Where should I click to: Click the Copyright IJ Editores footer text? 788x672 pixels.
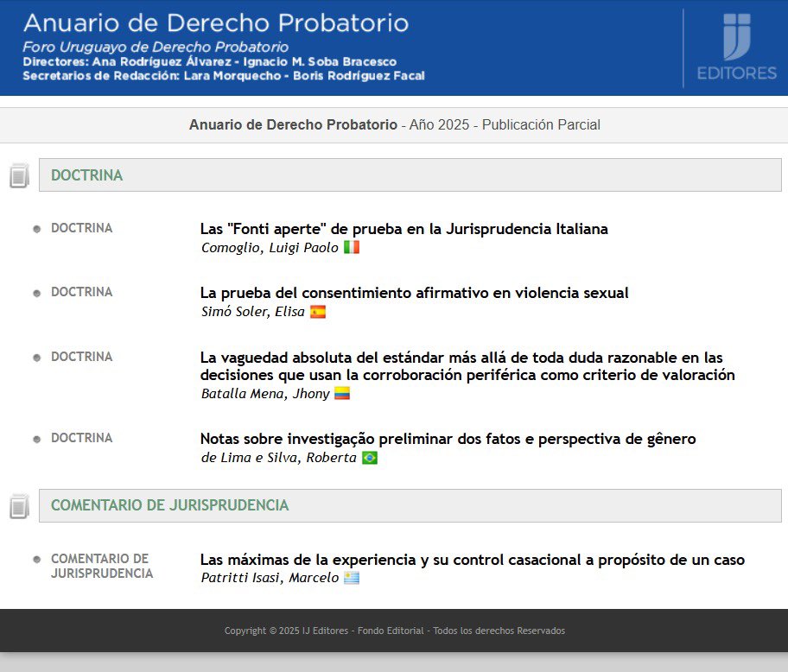click(394, 631)
